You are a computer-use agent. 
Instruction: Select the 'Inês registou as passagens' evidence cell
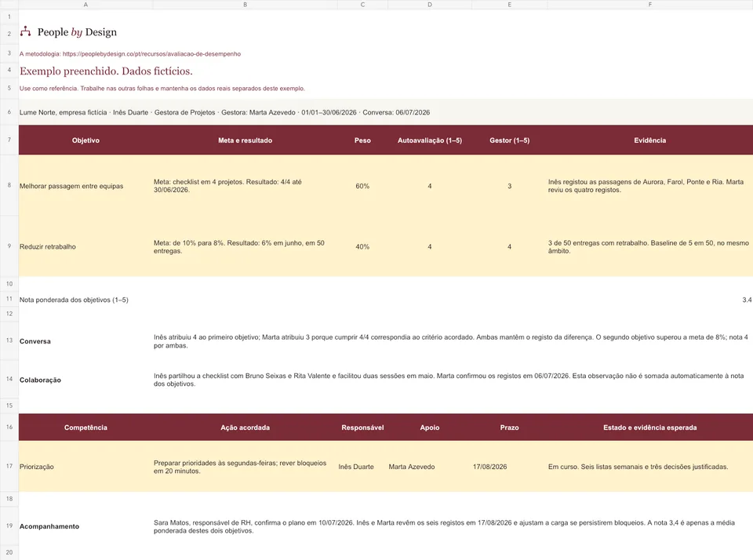[649, 185]
